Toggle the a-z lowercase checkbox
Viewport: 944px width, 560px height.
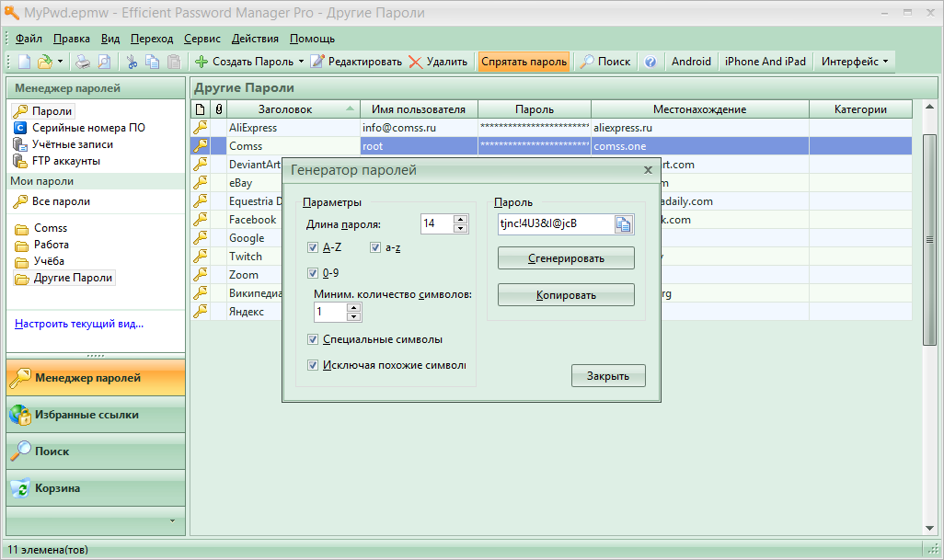[x=375, y=247]
